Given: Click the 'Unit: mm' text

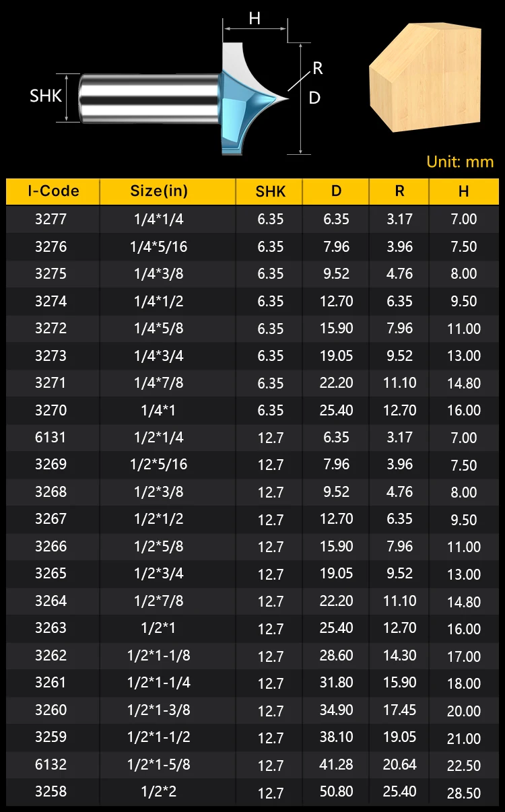Looking at the screenshot, I should click(x=460, y=162).
